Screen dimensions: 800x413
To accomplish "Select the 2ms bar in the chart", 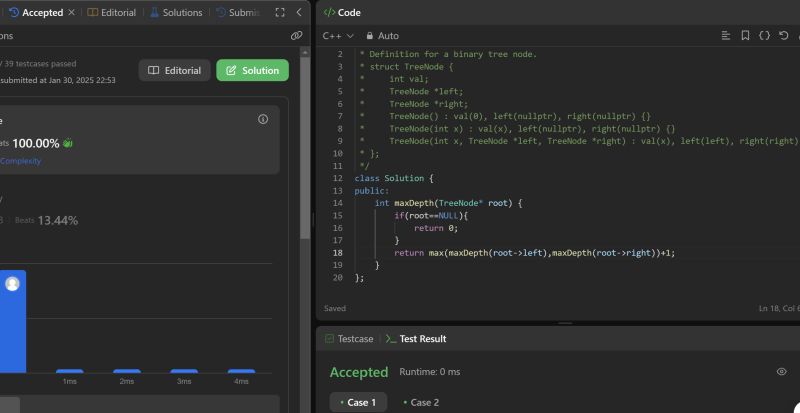I will point(127,371).
